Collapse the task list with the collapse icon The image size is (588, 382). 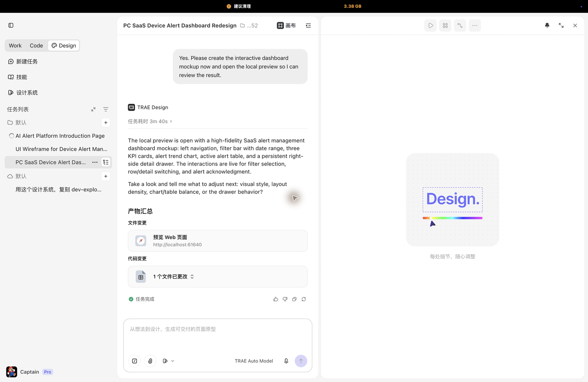[x=93, y=109]
